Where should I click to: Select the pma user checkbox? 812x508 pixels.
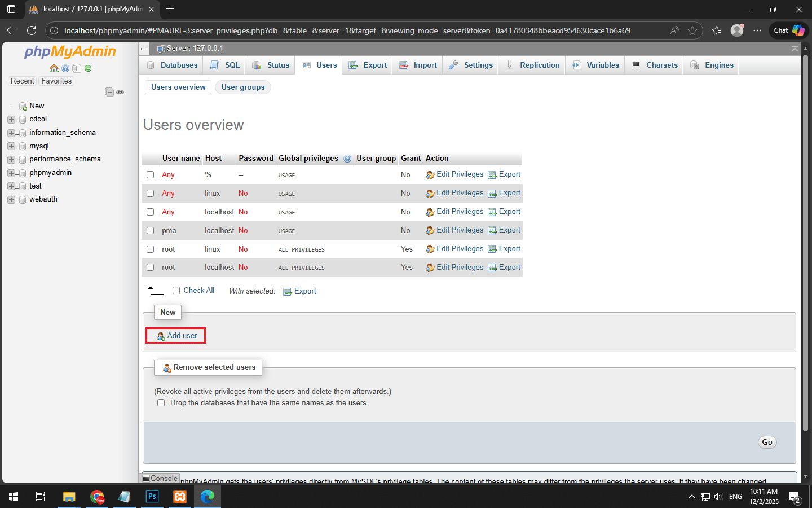tap(151, 230)
